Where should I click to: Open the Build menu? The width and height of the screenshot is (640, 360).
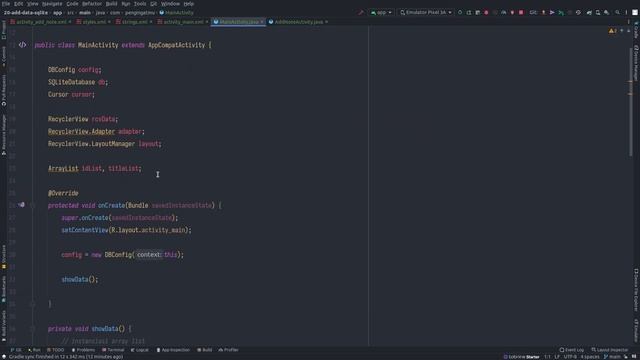click(x=111, y=4)
